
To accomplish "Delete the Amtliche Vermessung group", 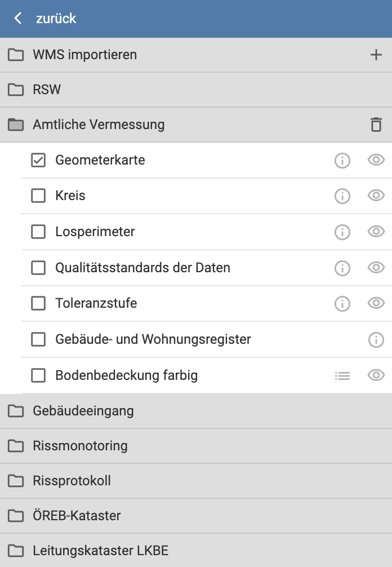I will click(x=376, y=124).
